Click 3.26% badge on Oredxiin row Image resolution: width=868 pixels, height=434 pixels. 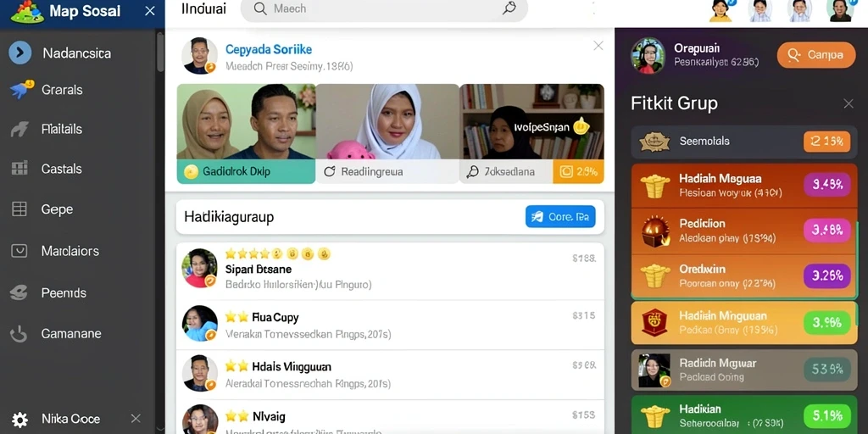point(827,275)
